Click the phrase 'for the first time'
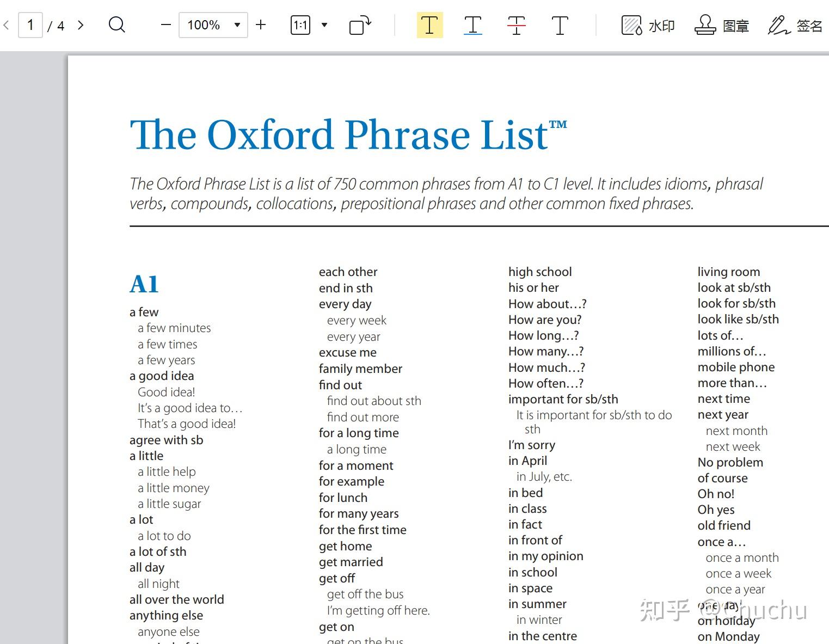 point(363,530)
